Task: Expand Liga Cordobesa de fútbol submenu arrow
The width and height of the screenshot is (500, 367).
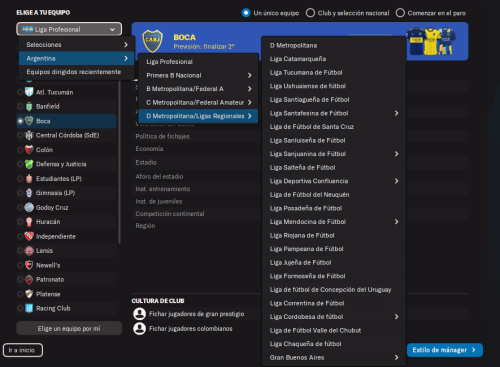Action: coord(396,317)
